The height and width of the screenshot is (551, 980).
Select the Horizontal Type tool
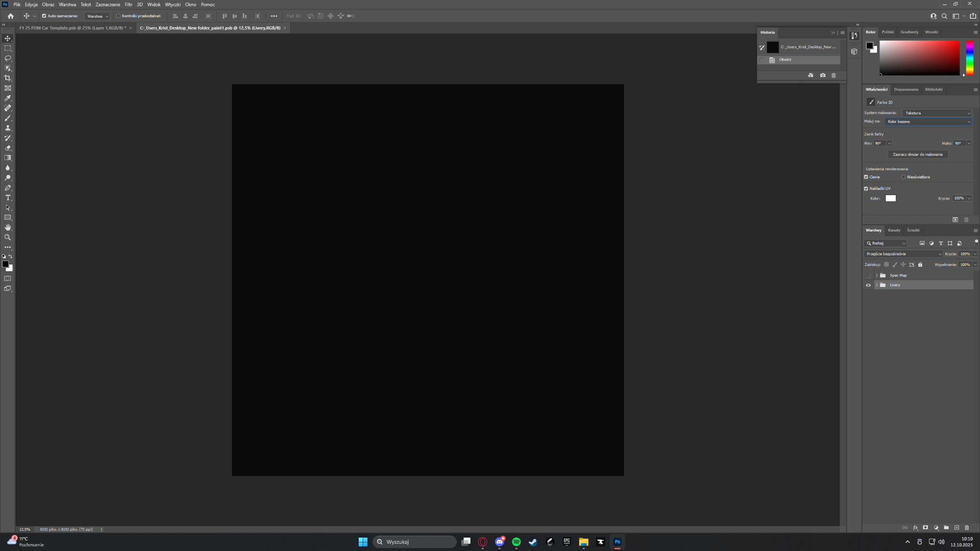click(x=8, y=198)
